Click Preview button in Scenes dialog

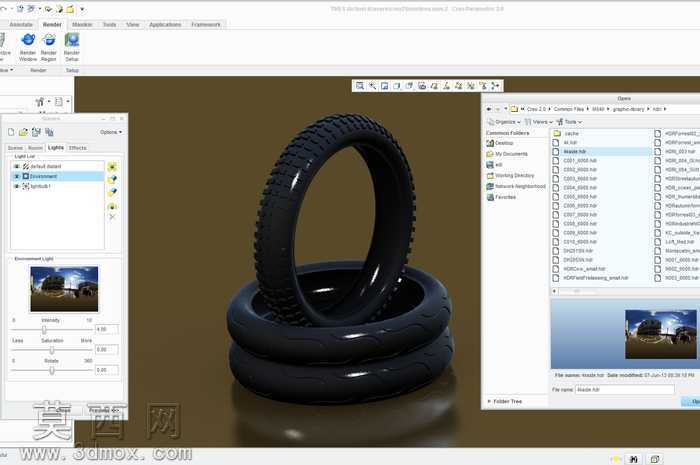tap(104, 410)
